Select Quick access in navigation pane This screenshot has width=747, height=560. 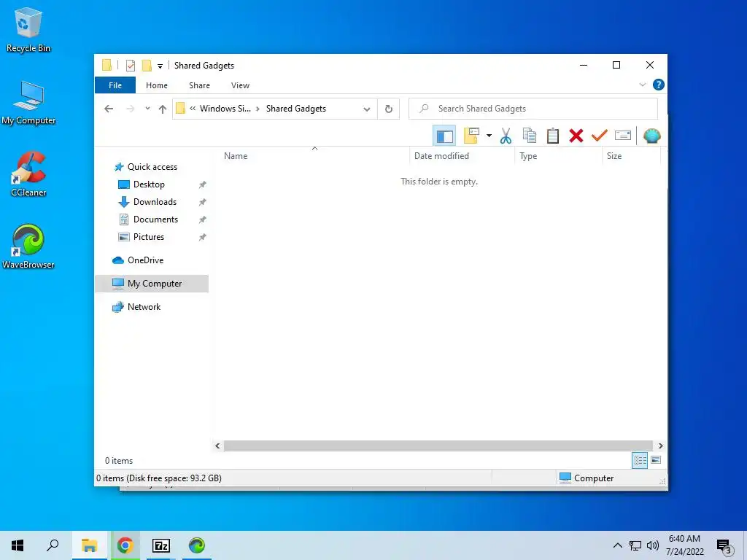(x=152, y=167)
